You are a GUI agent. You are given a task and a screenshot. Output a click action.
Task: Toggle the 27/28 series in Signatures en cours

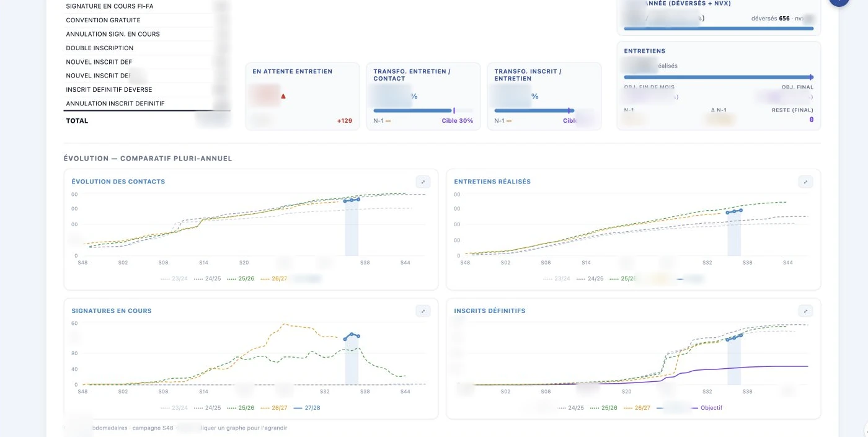pos(308,408)
